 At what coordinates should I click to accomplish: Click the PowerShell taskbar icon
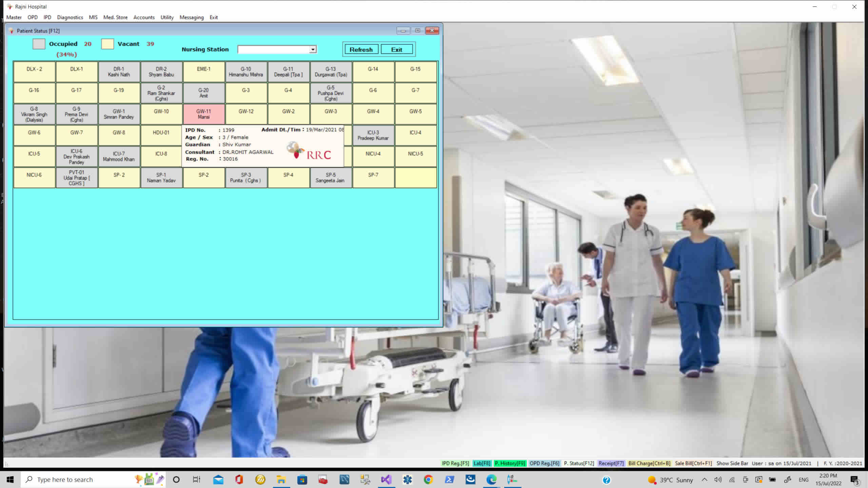click(449, 480)
